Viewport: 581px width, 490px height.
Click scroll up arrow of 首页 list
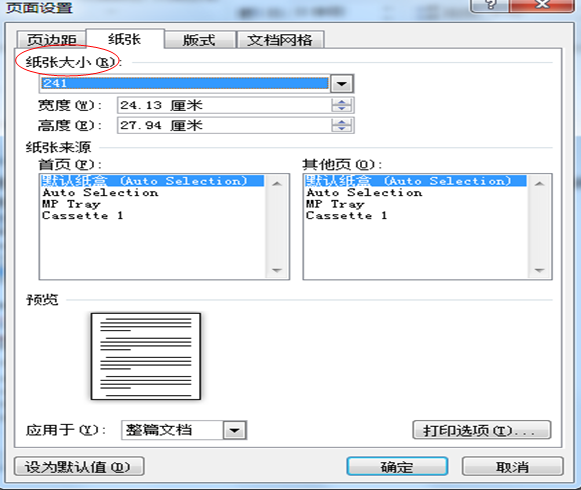(x=277, y=184)
